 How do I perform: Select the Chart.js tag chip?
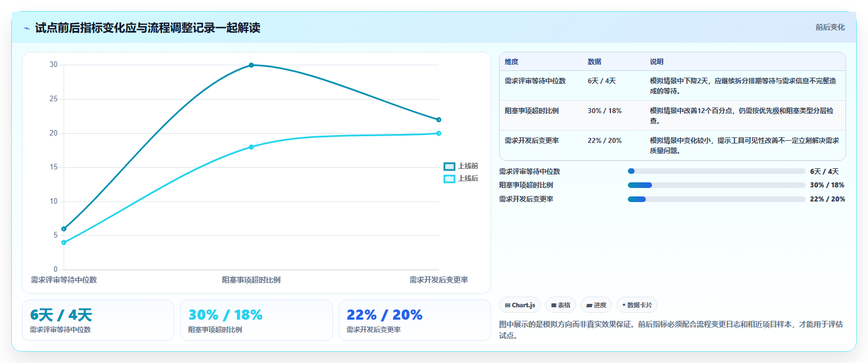520,305
